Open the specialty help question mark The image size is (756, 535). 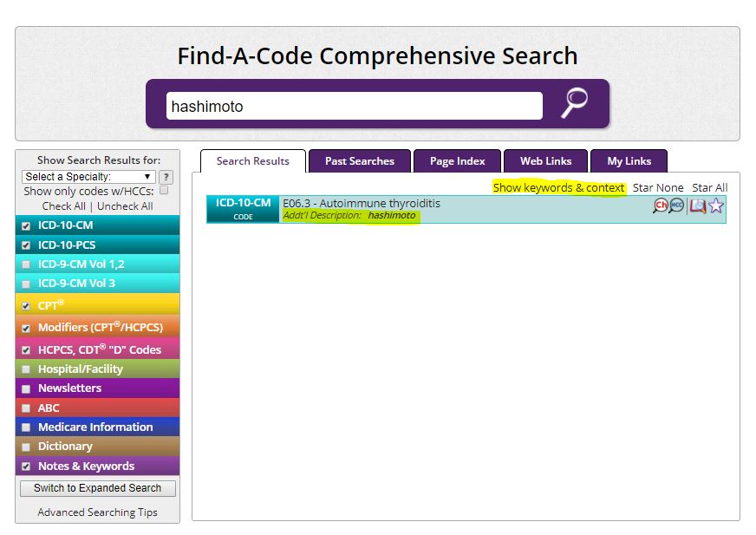click(166, 177)
